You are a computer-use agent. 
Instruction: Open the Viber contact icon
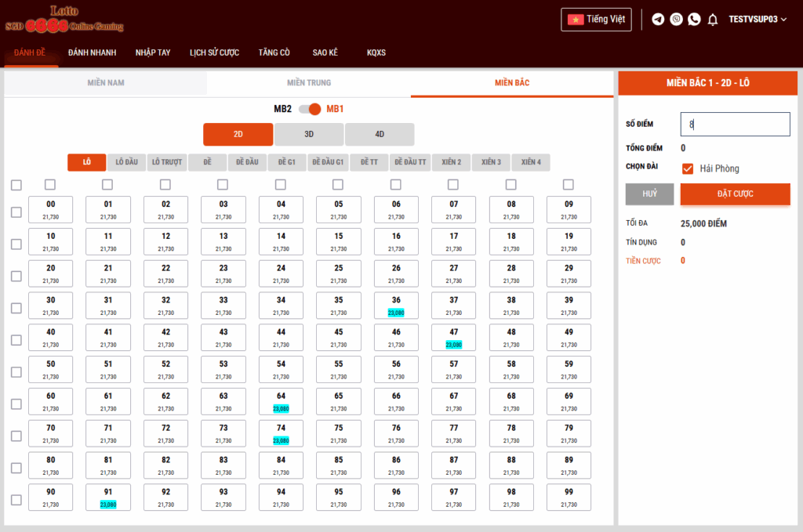(676, 20)
